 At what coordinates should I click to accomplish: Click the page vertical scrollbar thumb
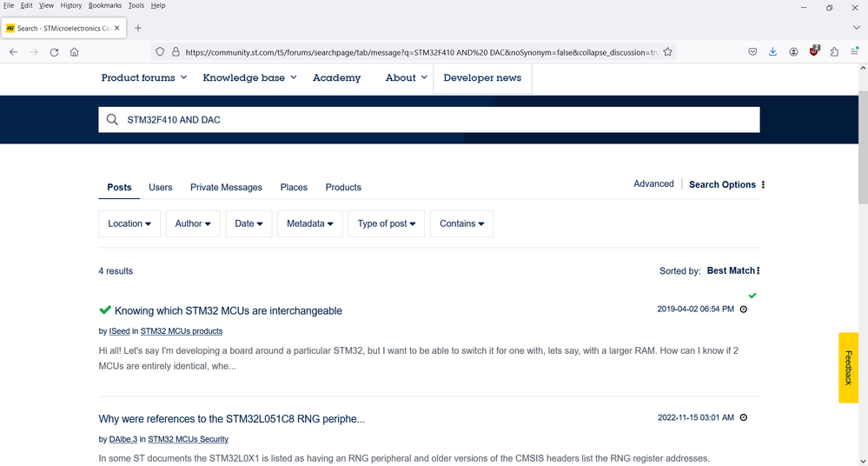pos(863,147)
